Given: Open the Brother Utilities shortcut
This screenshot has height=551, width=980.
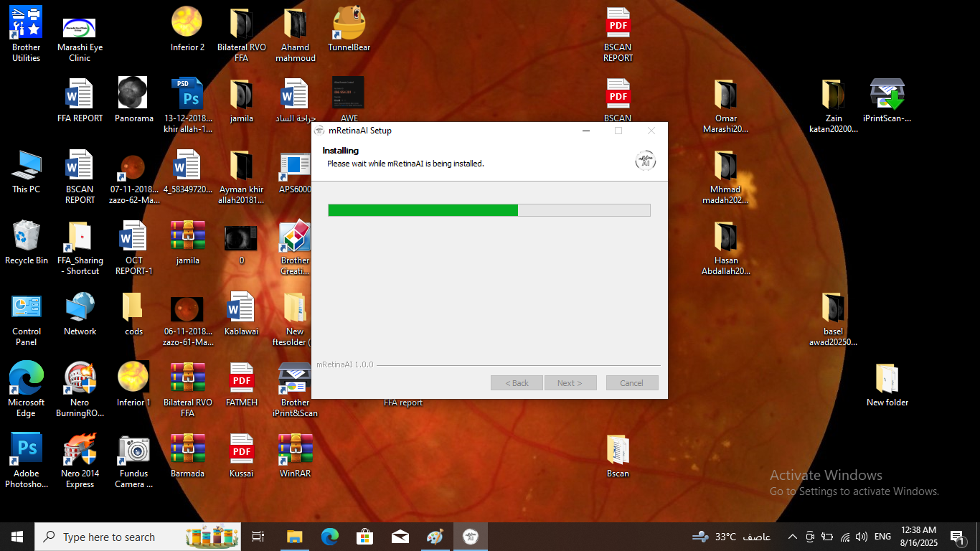Looking at the screenshot, I should point(27,24).
